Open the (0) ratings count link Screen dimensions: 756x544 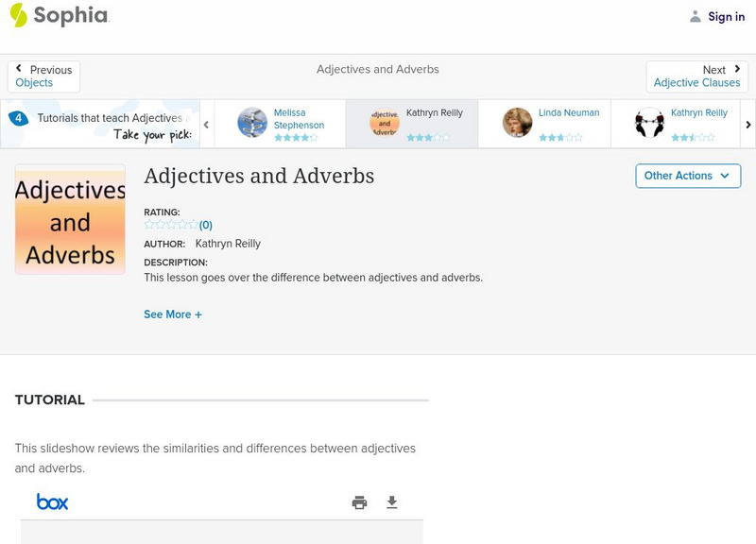click(x=206, y=225)
